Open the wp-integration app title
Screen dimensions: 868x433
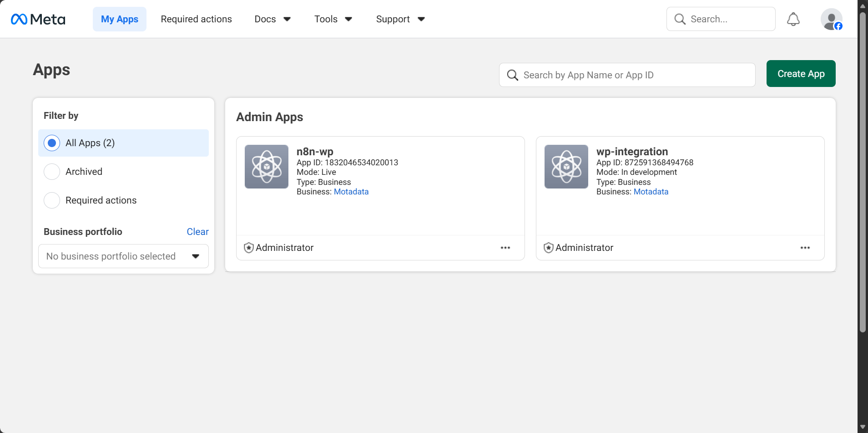632,152
